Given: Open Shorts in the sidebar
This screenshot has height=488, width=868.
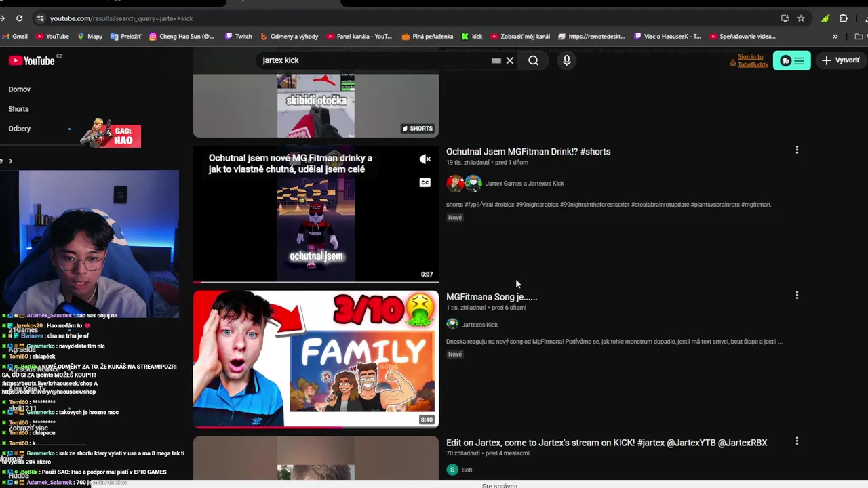Looking at the screenshot, I should tap(18, 109).
